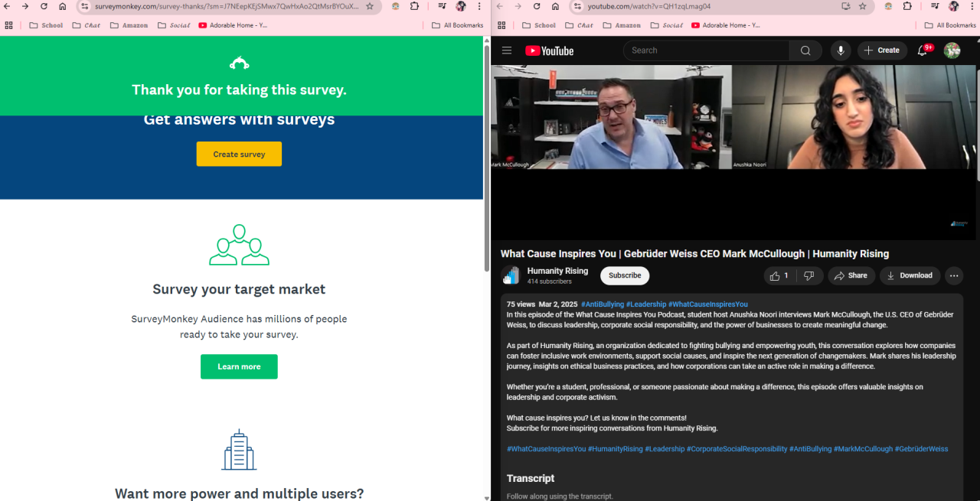The image size is (980, 501).
Task: Click the "Transcript" heading
Action: coord(531,478)
